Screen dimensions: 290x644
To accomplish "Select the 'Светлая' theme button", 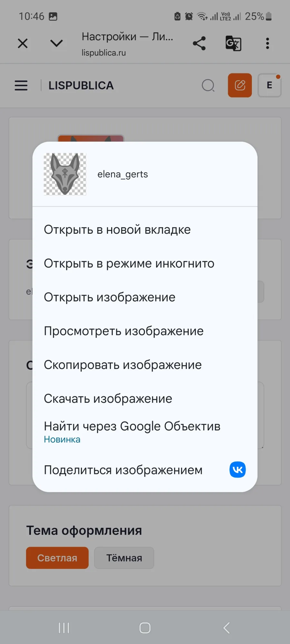I will coord(57,558).
